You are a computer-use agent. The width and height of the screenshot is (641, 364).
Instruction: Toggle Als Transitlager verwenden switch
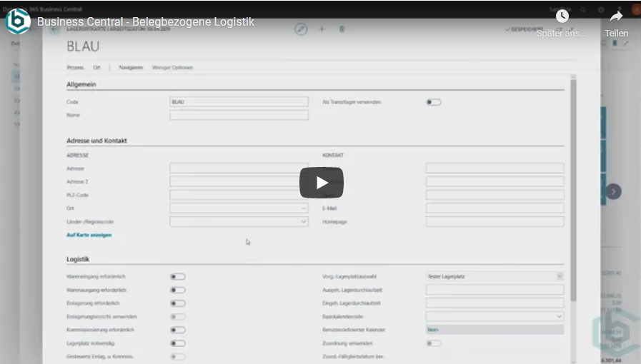click(434, 102)
